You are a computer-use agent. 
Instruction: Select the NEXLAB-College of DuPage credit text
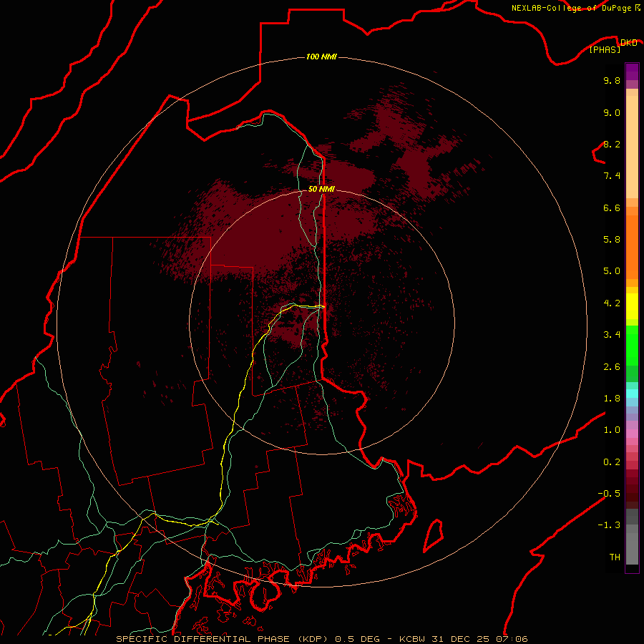[x=571, y=8]
